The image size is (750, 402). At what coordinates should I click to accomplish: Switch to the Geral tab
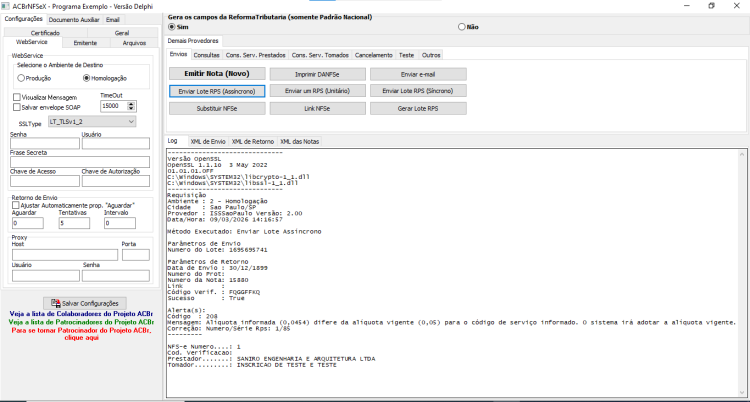tap(122, 33)
